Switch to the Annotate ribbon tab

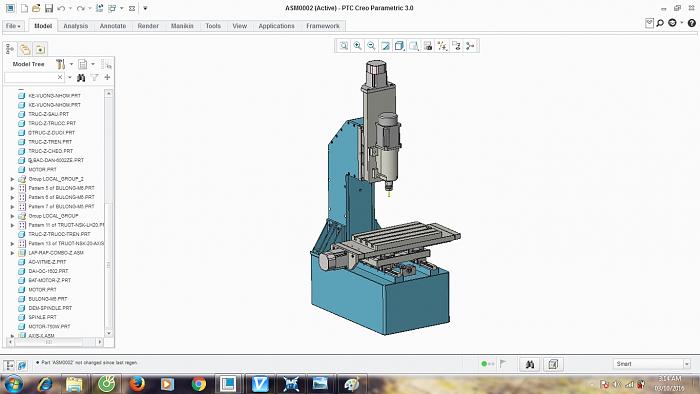coord(112,26)
